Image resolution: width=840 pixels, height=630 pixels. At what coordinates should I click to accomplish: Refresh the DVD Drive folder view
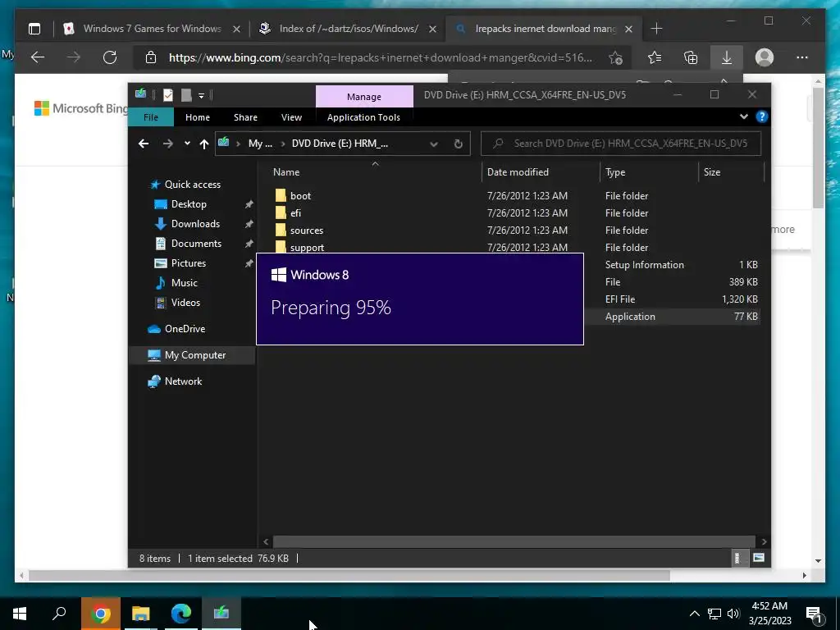click(x=458, y=144)
